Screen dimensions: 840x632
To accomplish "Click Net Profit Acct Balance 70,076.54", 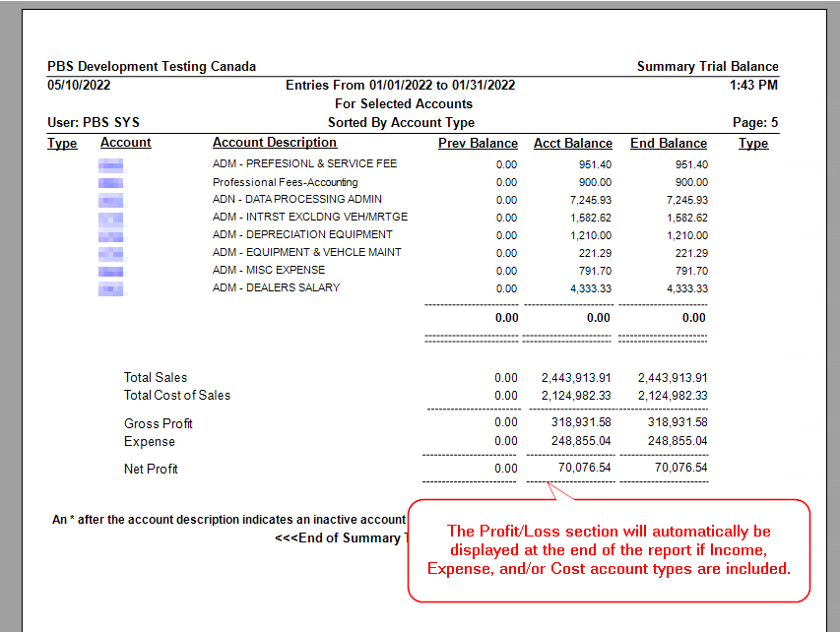I will (584, 468).
